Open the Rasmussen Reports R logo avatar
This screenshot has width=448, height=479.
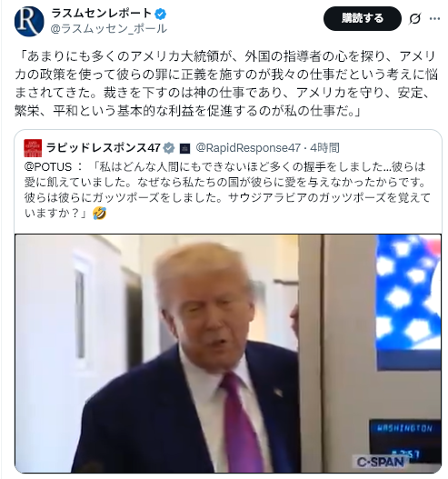pos(29,21)
